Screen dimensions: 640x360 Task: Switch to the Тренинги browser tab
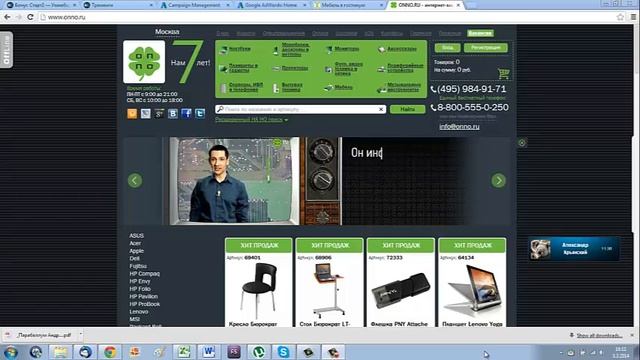point(117,5)
